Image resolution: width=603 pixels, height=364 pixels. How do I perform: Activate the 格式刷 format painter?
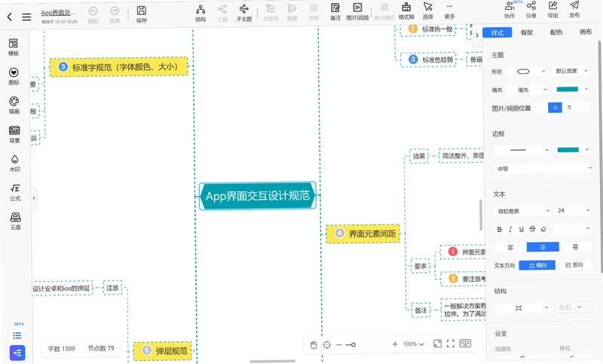[406, 11]
